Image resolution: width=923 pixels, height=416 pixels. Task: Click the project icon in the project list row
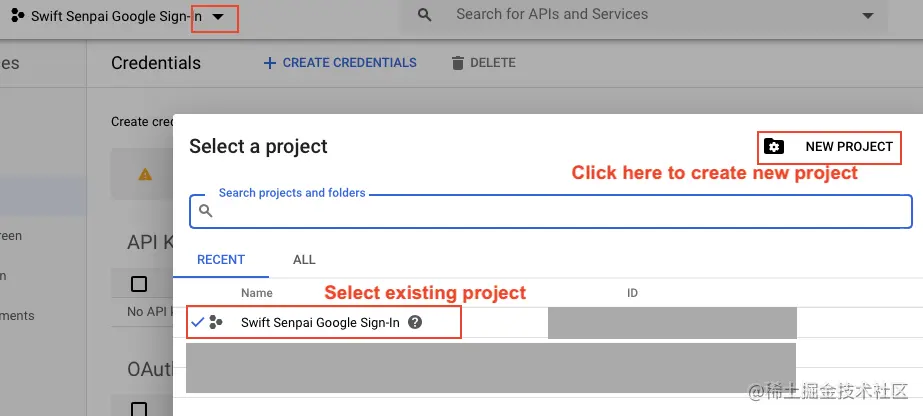(216, 323)
